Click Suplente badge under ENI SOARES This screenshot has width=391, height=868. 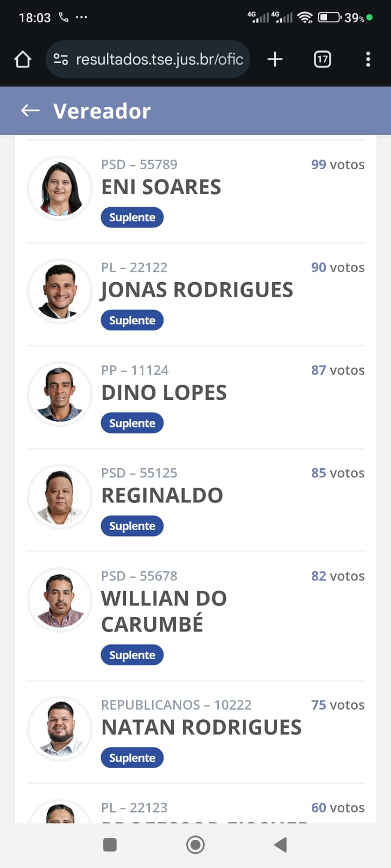(x=132, y=218)
